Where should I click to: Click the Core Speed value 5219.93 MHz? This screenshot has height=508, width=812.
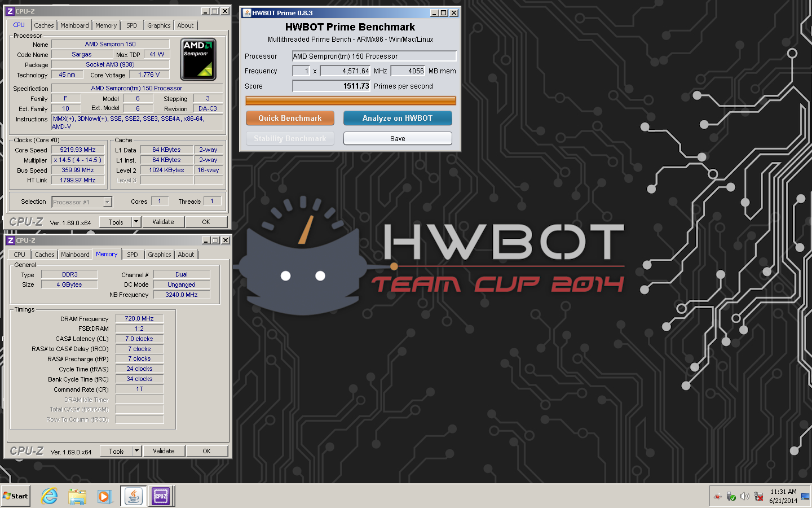pos(78,150)
